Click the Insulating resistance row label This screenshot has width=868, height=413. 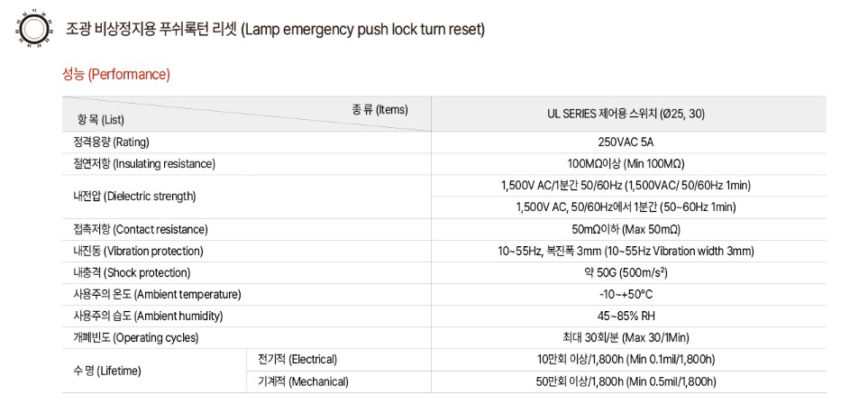click(x=144, y=164)
